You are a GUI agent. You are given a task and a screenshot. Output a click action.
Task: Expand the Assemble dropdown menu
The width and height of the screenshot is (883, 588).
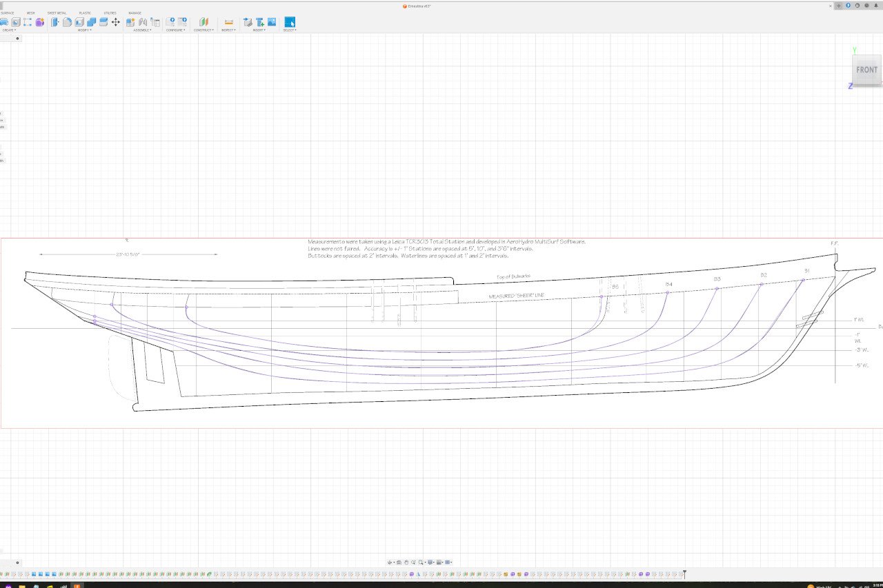point(142,30)
